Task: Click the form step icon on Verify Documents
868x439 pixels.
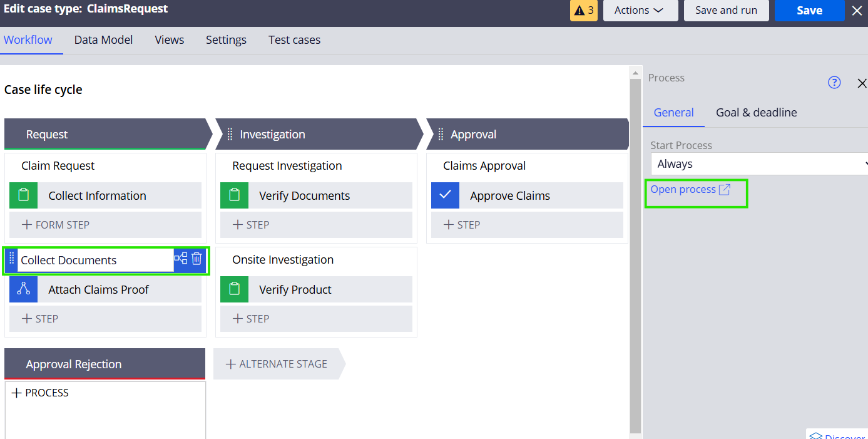Action: coord(234,195)
